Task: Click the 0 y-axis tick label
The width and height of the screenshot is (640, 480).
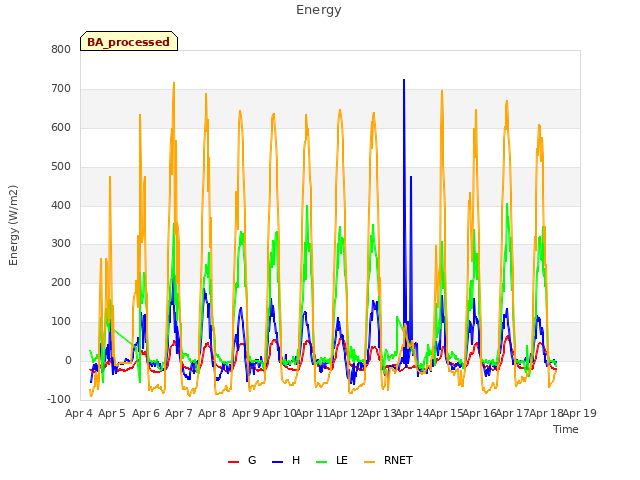Action: [68, 361]
